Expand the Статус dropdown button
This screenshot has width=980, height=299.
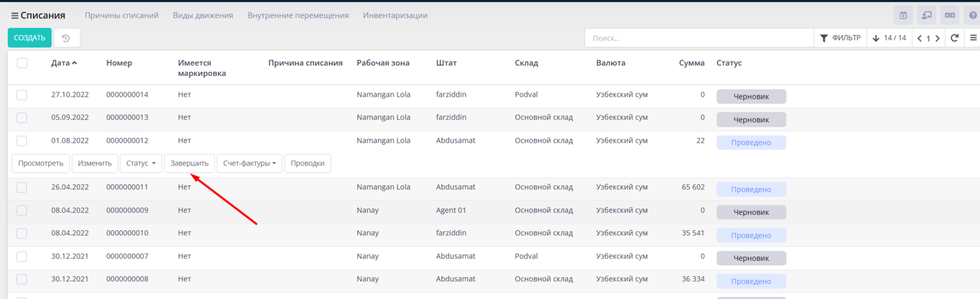pyautogui.click(x=141, y=164)
